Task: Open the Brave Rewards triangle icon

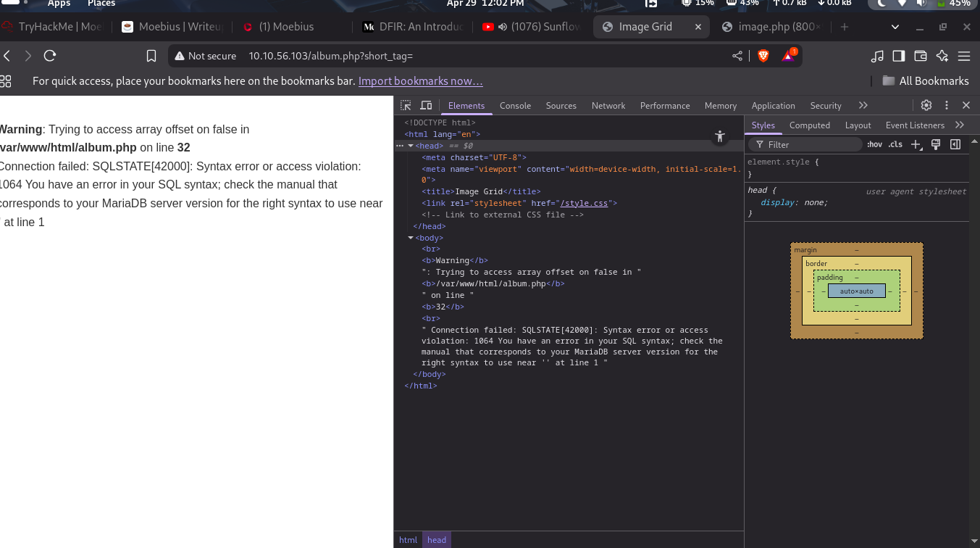Action: click(x=787, y=56)
